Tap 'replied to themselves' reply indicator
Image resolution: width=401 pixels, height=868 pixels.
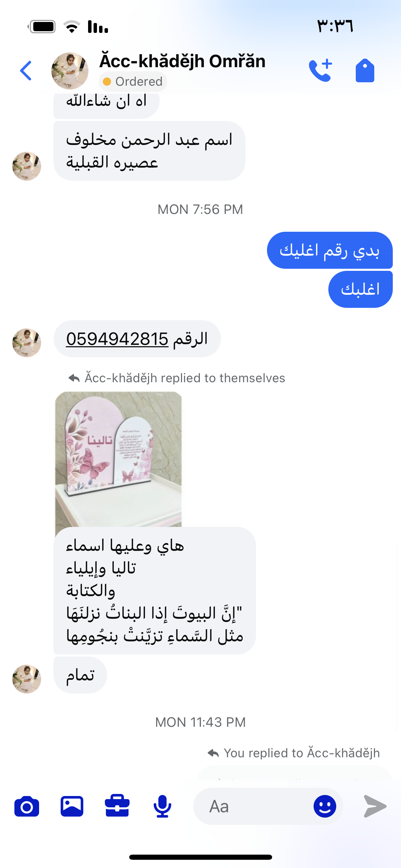(177, 378)
